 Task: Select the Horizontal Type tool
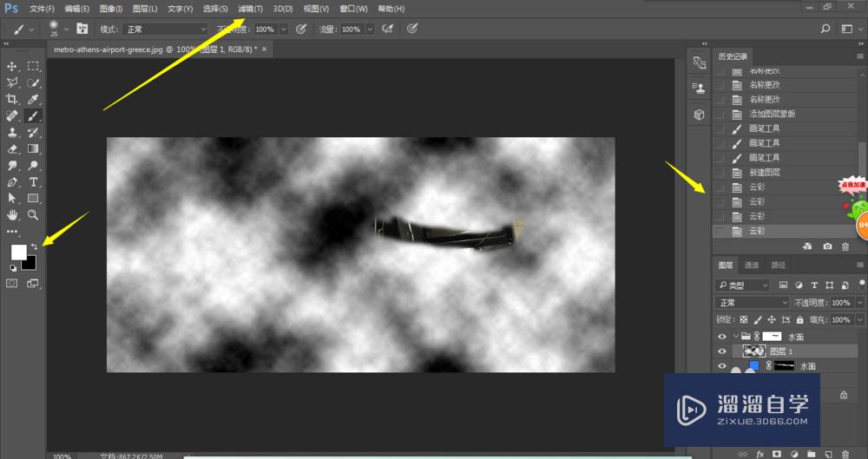click(33, 182)
